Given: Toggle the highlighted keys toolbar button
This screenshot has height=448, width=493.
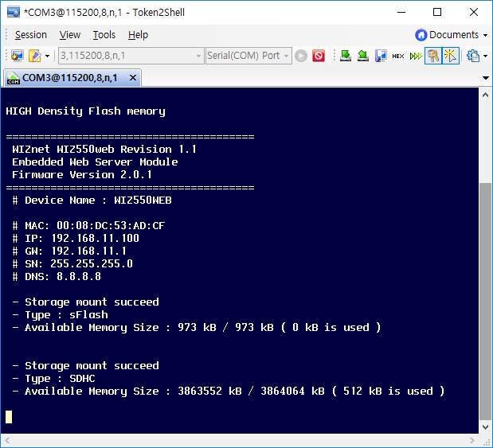Looking at the screenshot, I should [433, 56].
